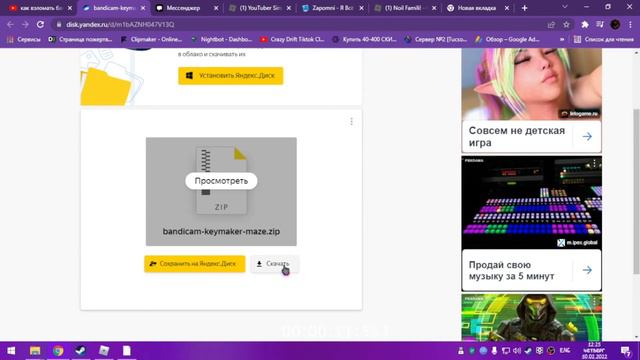Open the Nightbot - Dashboard bookmark

tap(222, 40)
